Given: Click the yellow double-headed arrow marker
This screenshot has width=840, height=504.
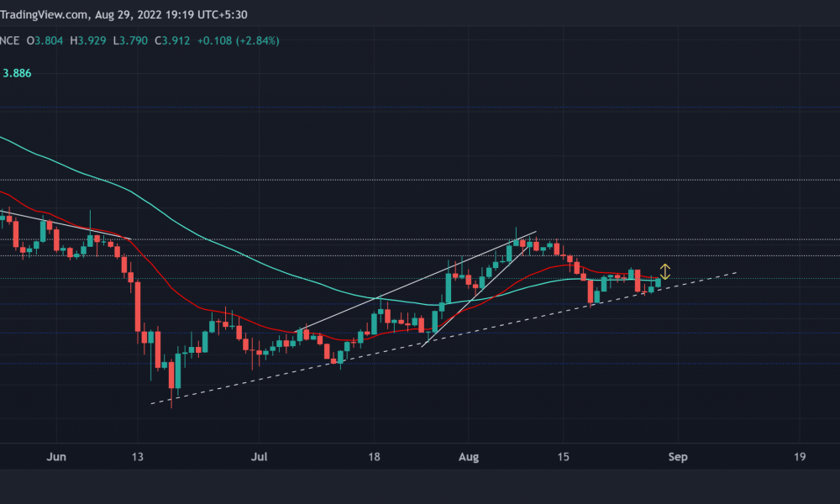Looking at the screenshot, I should 664,271.
